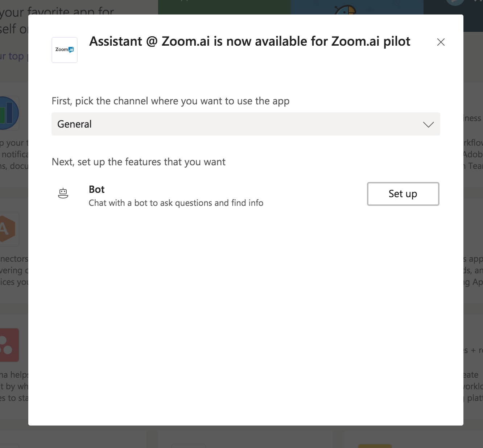Viewport: 483px width, 448px height.
Task: Click the chevron arrow in channel selector
Action: pyautogui.click(x=428, y=124)
